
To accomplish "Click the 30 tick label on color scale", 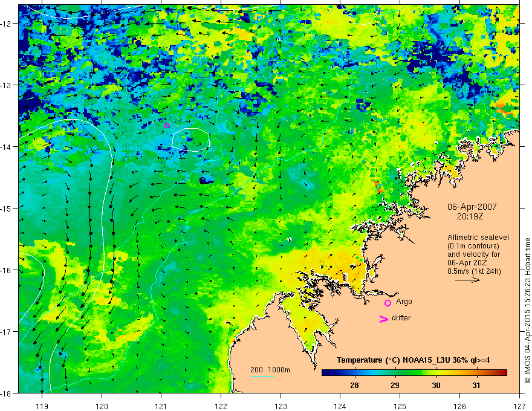I will pos(436,385).
